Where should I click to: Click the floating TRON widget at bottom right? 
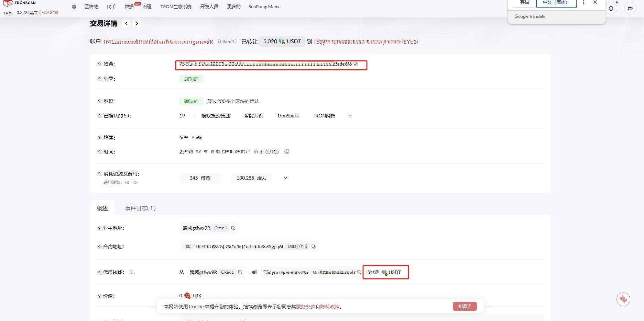[x=624, y=299]
